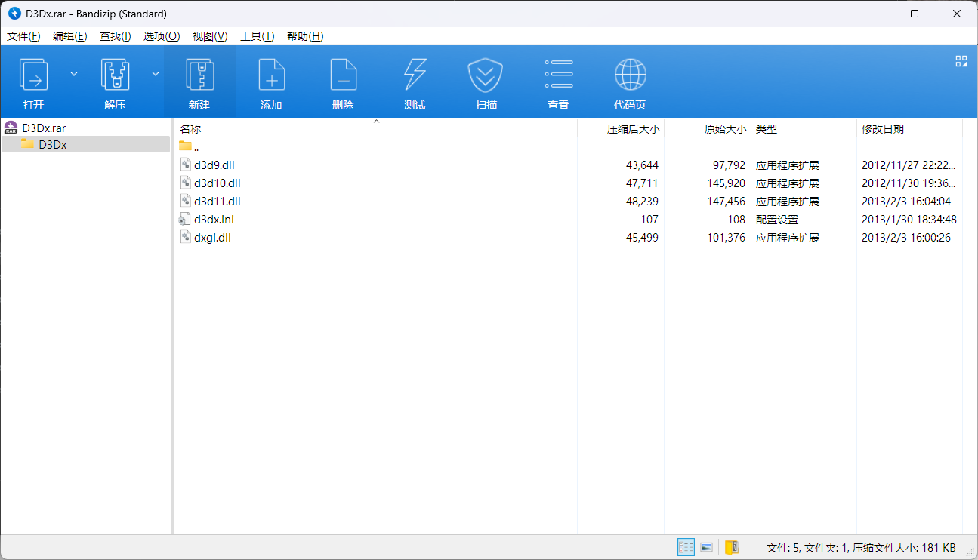Click the Test (测试) lightning icon
Image resolution: width=978 pixels, height=560 pixels.
click(x=415, y=75)
